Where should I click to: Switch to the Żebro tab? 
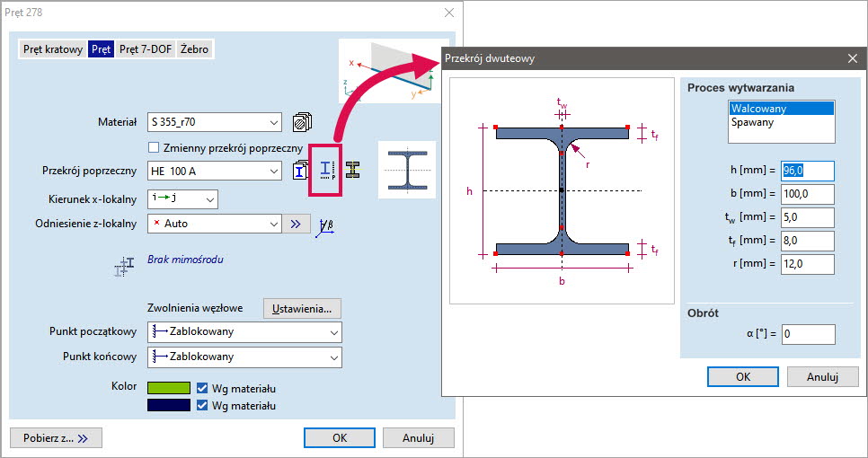point(195,49)
